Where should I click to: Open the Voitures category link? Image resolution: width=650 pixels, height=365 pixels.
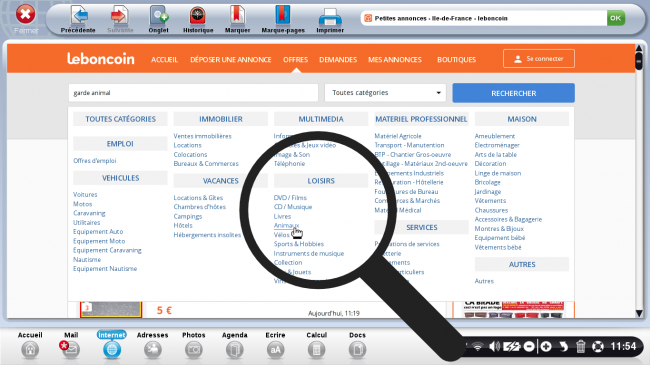click(85, 195)
